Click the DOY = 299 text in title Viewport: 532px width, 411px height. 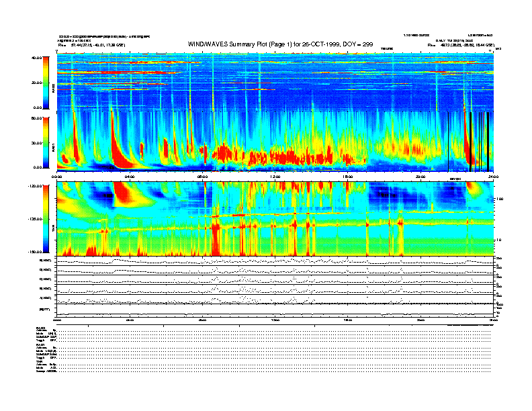[x=358, y=44]
